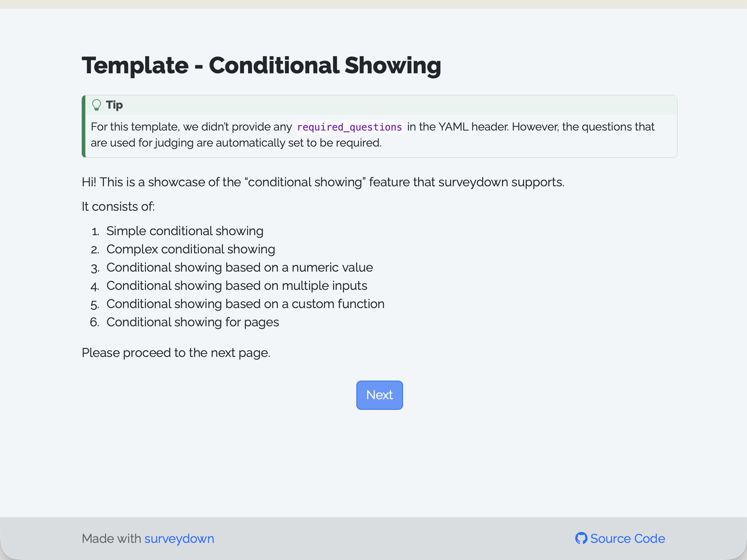Click the Please proceed to next page text
Screen dimensions: 747x560
176,353
